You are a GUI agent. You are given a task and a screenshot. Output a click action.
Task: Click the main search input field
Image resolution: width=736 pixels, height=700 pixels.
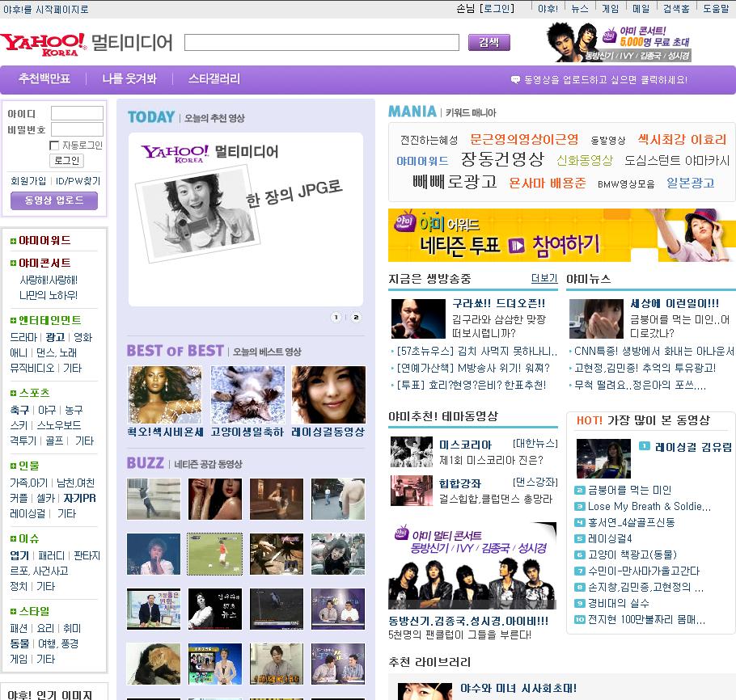[x=322, y=42]
